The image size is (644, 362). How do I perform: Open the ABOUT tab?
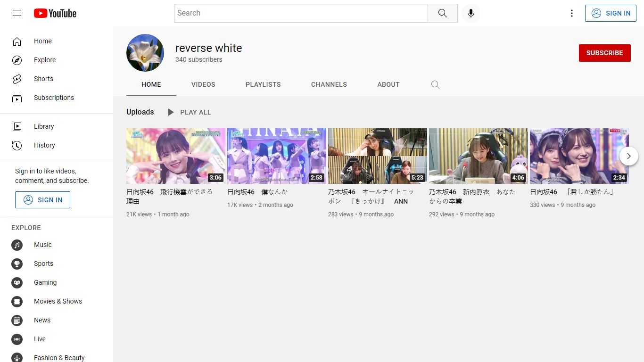click(x=388, y=84)
